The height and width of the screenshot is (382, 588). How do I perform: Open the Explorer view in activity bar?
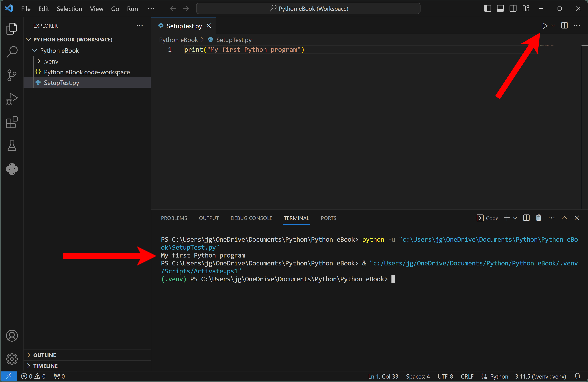pos(12,28)
